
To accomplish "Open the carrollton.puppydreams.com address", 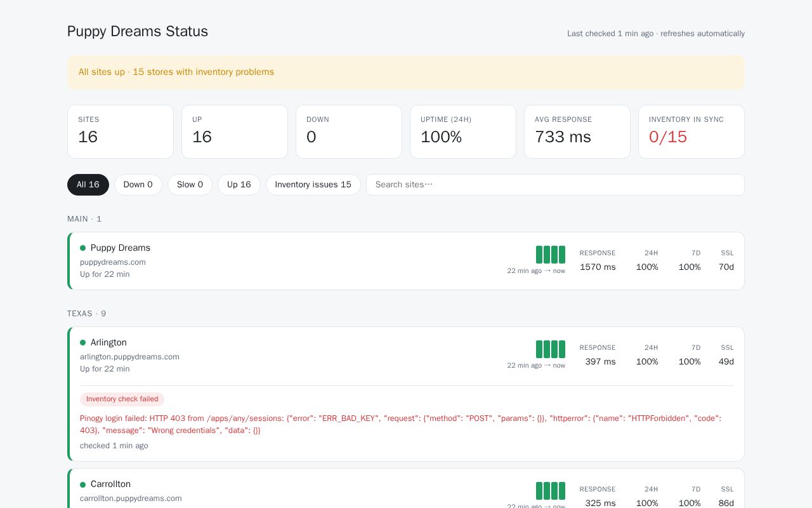I will pyautogui.click(x=131, y=498).
